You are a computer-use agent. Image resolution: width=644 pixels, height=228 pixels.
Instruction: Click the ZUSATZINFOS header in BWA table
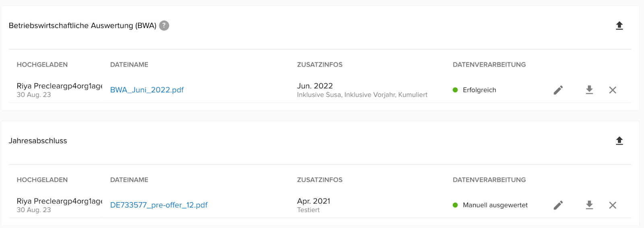[x=320, y=64]
